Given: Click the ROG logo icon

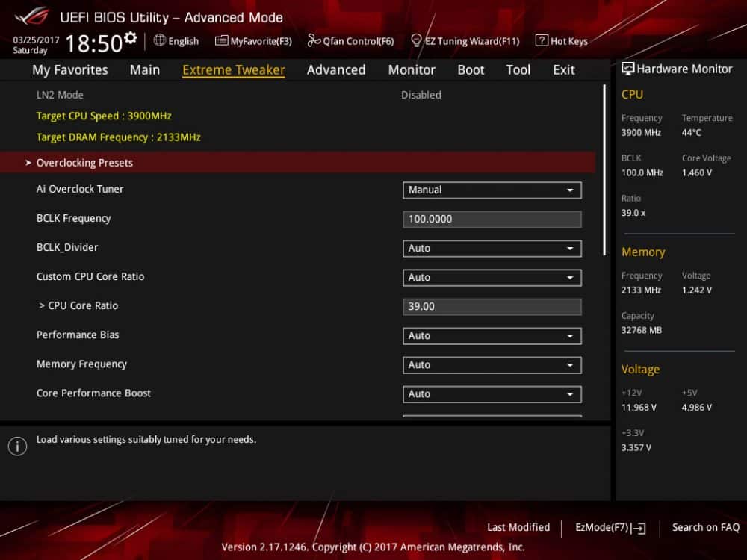Looking at the screenshot, I should pyautogui.click(x=32, y=16).
